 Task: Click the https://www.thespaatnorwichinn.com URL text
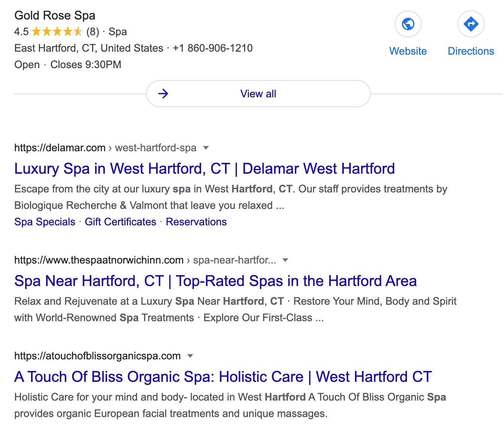tap(99, 260)
